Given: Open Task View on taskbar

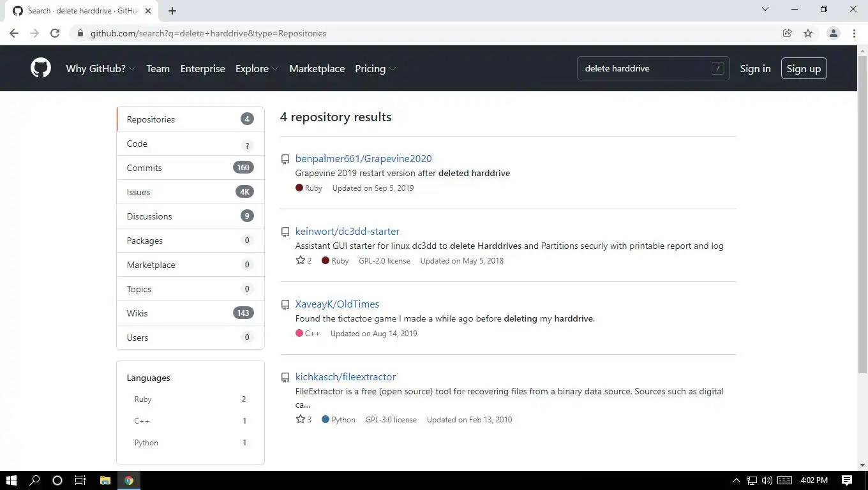Looking at the screenshot, I should point(80,480).
